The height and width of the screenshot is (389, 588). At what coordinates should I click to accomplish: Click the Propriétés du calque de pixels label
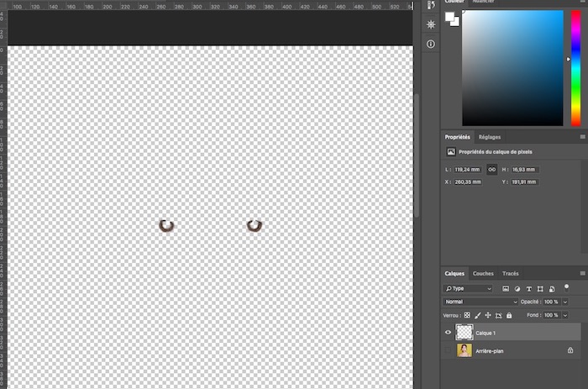[496, 152]
